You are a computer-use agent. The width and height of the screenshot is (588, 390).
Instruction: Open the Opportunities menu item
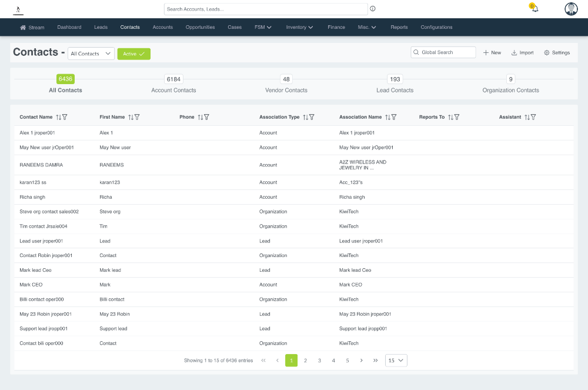click(200, 27)
